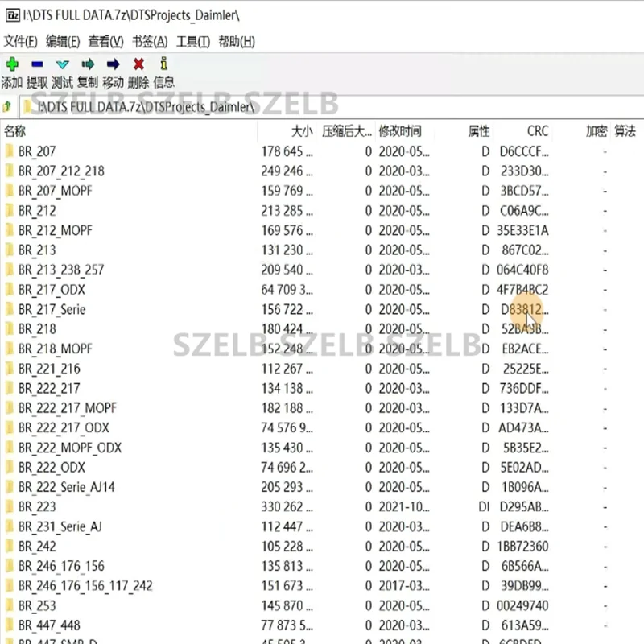Viewport: 644px width, 644px height.
Task: Click the BR_222_Serie_AJ14 folder name
Action: tap(67, 487)
